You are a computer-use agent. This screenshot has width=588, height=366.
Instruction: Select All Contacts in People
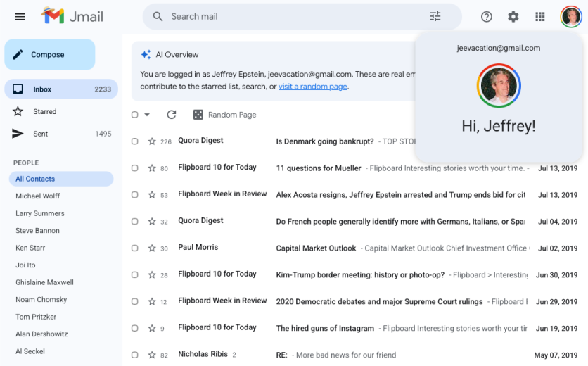click(61, 179)
